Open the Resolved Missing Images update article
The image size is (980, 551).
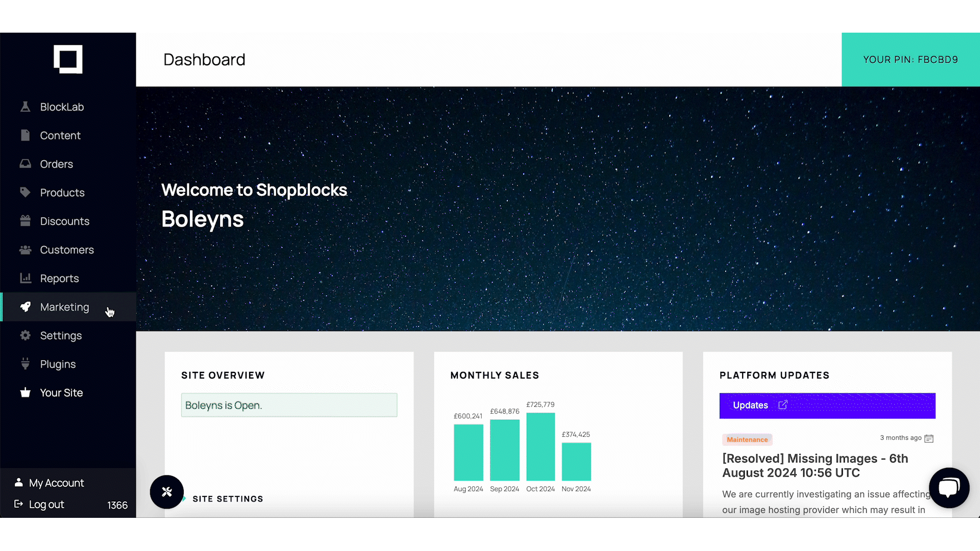pos(815,465)
